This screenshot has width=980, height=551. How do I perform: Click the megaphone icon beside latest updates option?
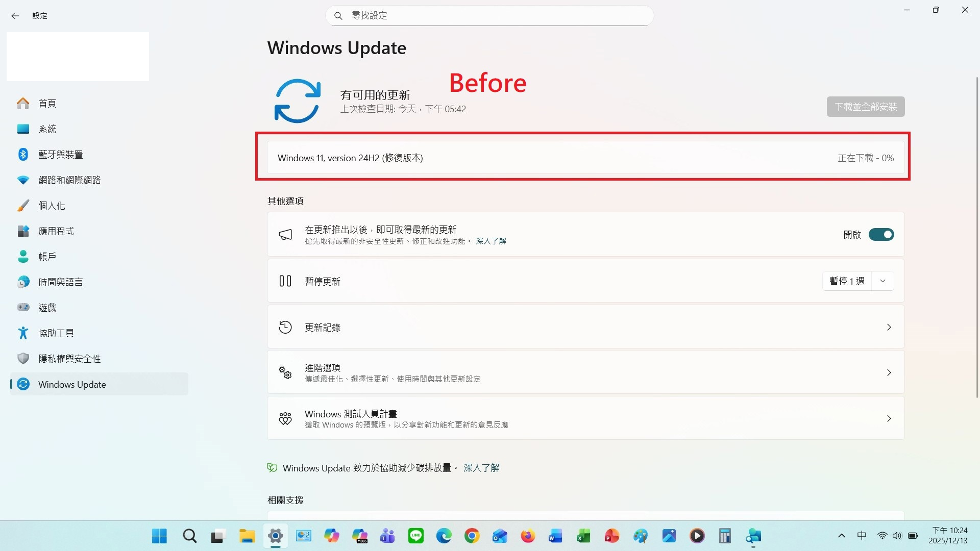285,235
